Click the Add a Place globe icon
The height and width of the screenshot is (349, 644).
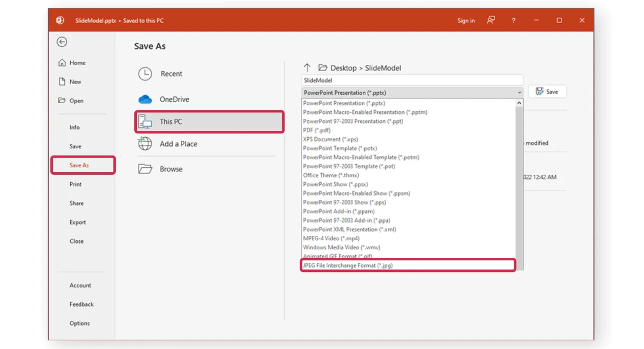(145, 144)
